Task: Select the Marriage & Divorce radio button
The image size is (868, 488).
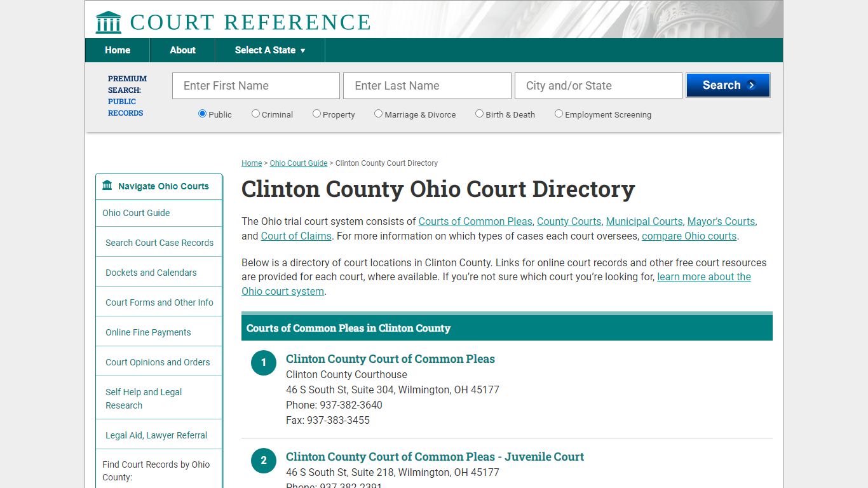Action: click(x=378, y=114)
